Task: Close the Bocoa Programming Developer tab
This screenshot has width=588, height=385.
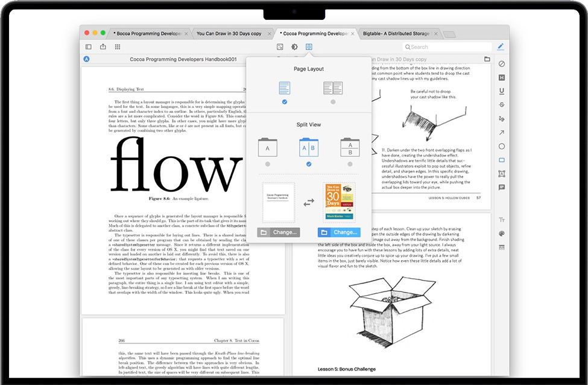Action: coord(186,34)
